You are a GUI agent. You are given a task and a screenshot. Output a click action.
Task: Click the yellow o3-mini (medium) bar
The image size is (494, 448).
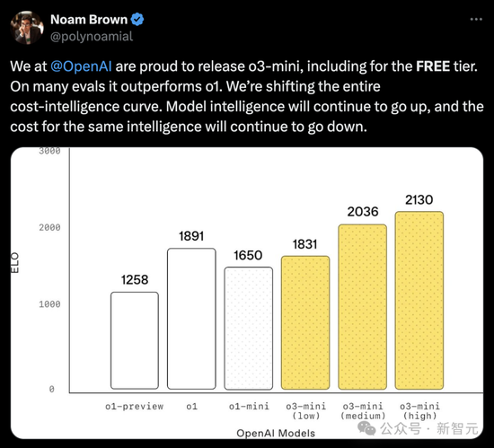(x=362, y=307)
